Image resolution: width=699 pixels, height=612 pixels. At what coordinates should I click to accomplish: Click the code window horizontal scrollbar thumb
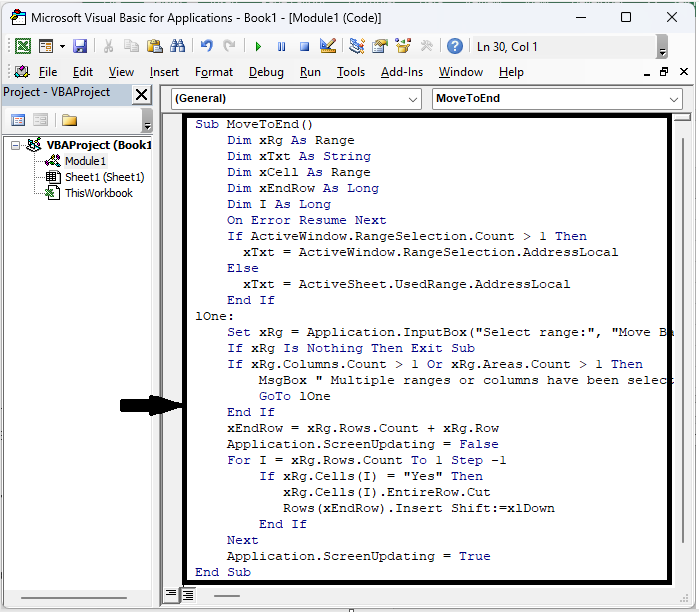click(227, 596)
